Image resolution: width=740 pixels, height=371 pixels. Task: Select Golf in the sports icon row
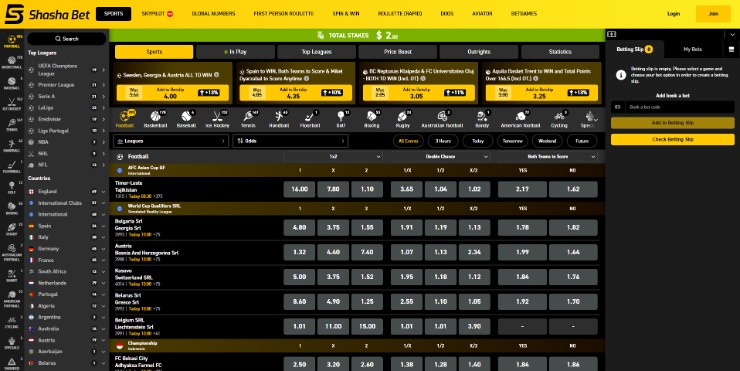coord(341,119)
